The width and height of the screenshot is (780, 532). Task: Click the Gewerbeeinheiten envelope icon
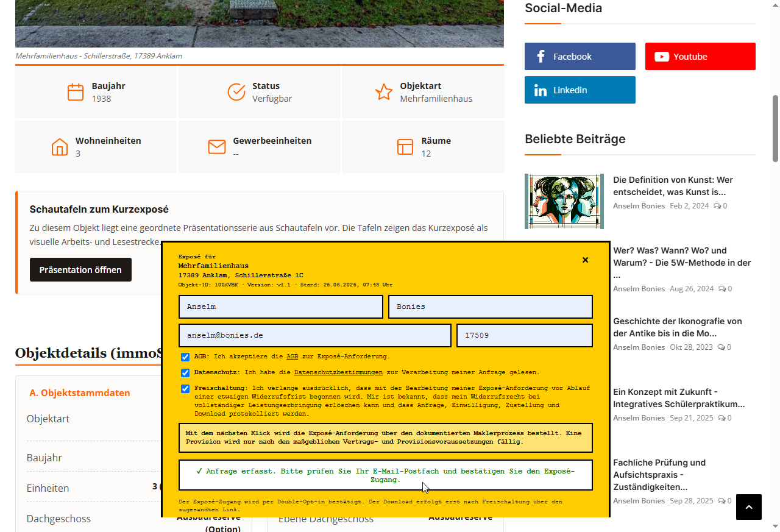click(217, 147)
